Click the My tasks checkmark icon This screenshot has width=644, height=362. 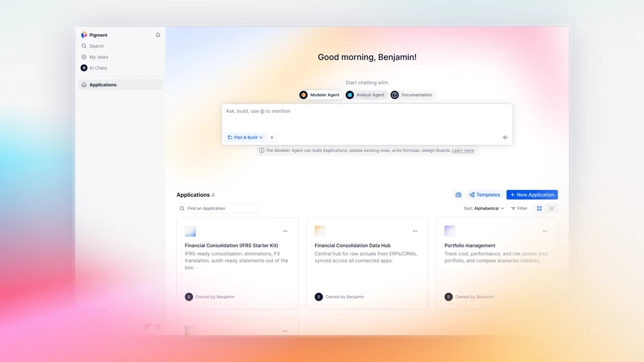[84, 57]
